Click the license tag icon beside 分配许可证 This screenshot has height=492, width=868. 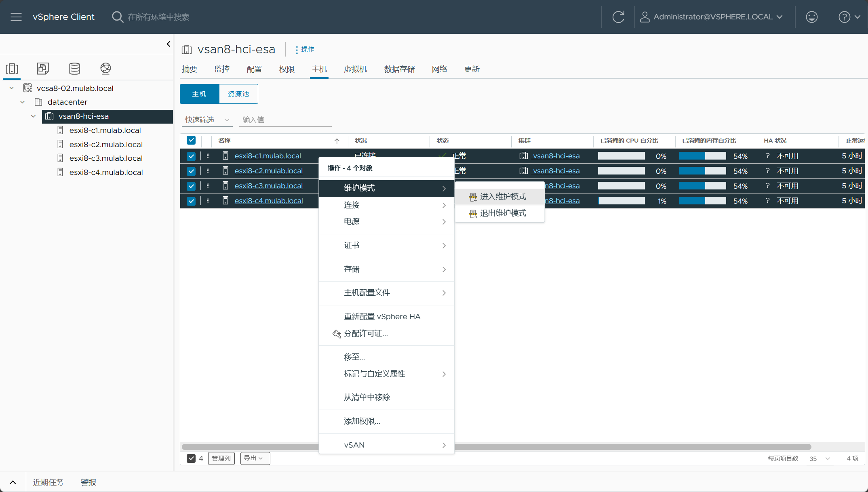point(337,334)
